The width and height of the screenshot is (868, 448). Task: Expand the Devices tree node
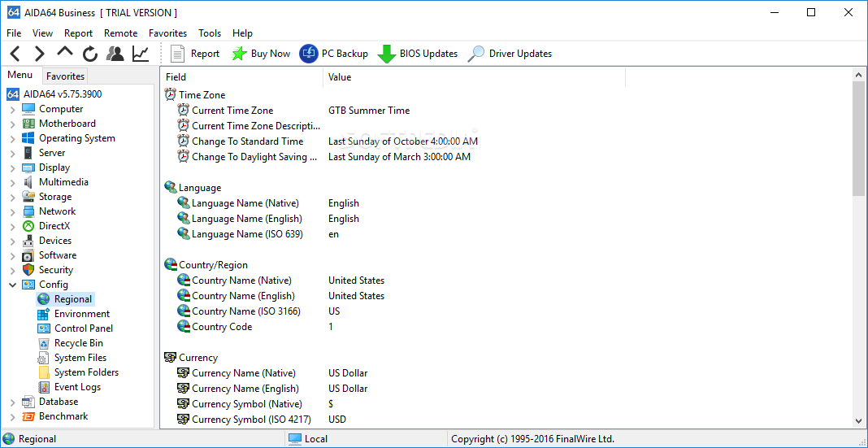(x=12, y=241)
